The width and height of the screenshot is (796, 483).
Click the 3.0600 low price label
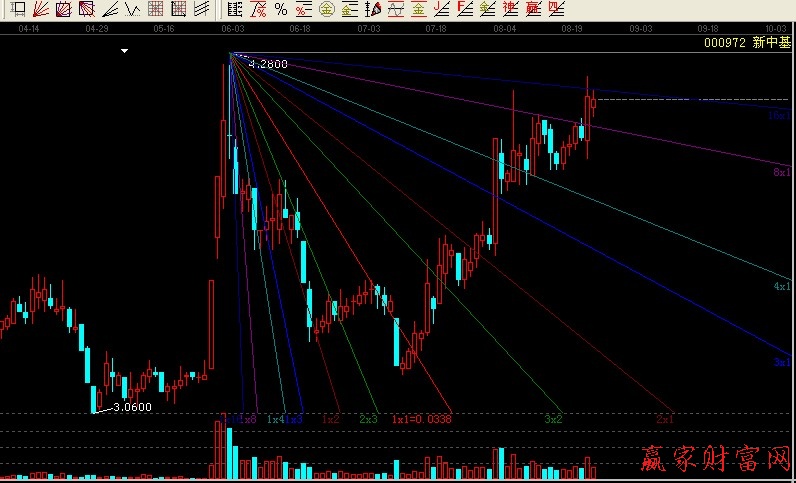(x=132, y=407)
